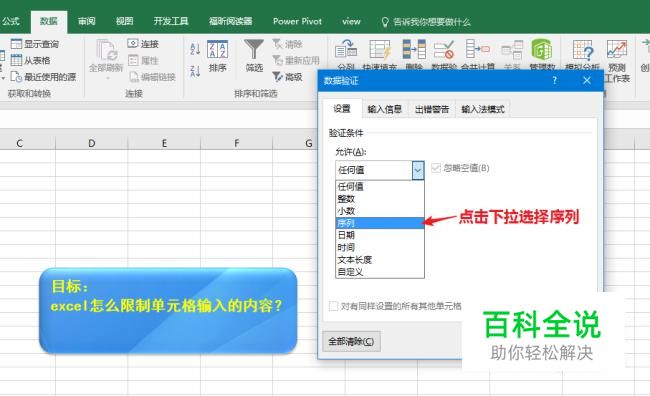Select 时间 from the dropdown list
The width and height of the screenshot is (650, 396).
click(x=380, y=248)
